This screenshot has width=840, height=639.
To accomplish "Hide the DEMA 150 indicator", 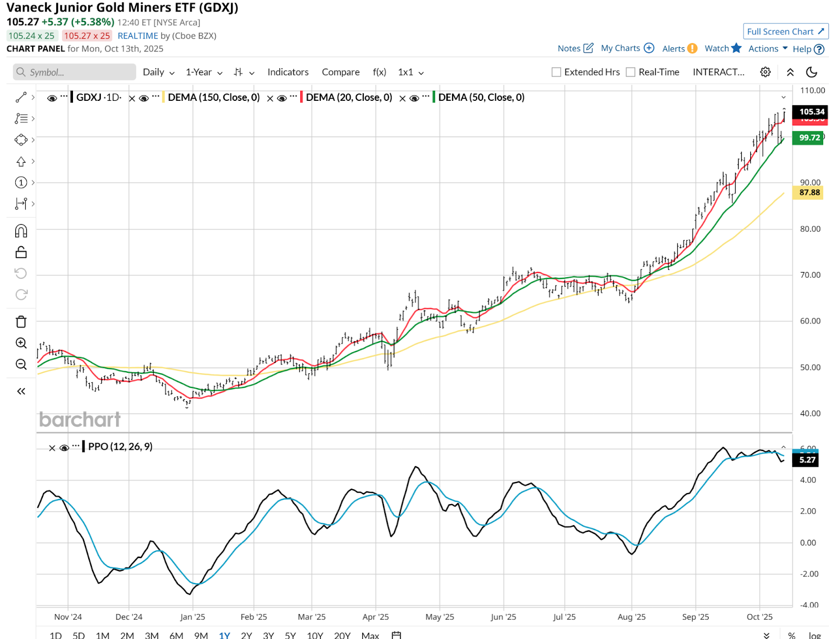I will [143, 98].
